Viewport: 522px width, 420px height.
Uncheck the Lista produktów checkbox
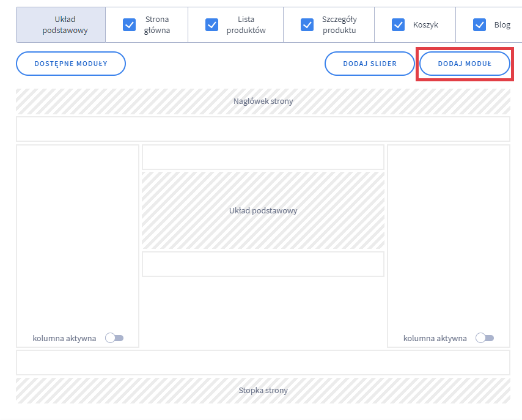(x=211, y=24)
